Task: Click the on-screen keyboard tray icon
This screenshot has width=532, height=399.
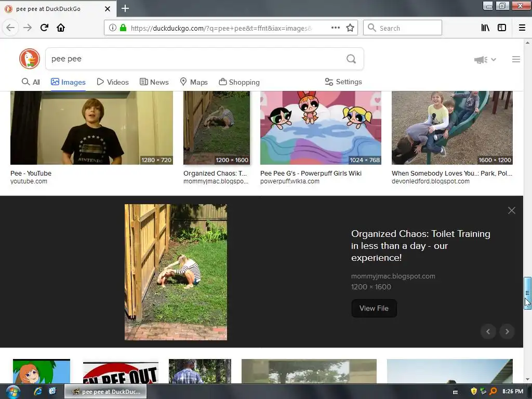Action: [x=455, y=392]
